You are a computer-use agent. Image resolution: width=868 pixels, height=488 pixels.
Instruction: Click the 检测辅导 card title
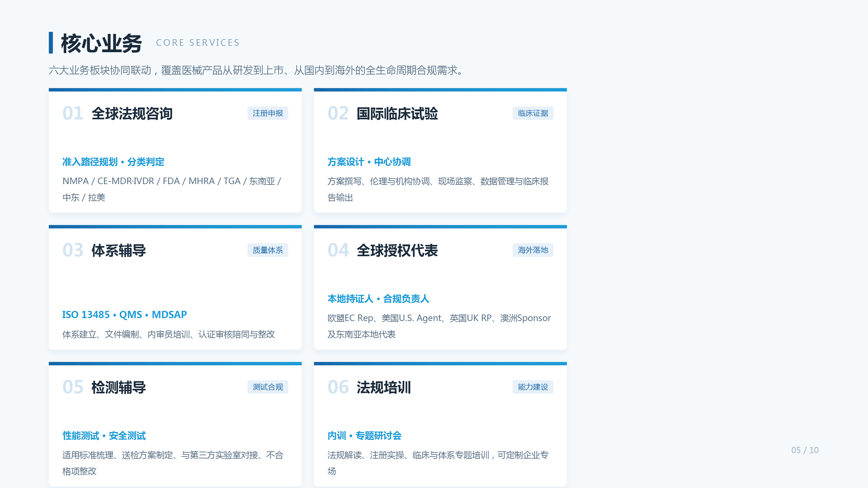[119, 387]
